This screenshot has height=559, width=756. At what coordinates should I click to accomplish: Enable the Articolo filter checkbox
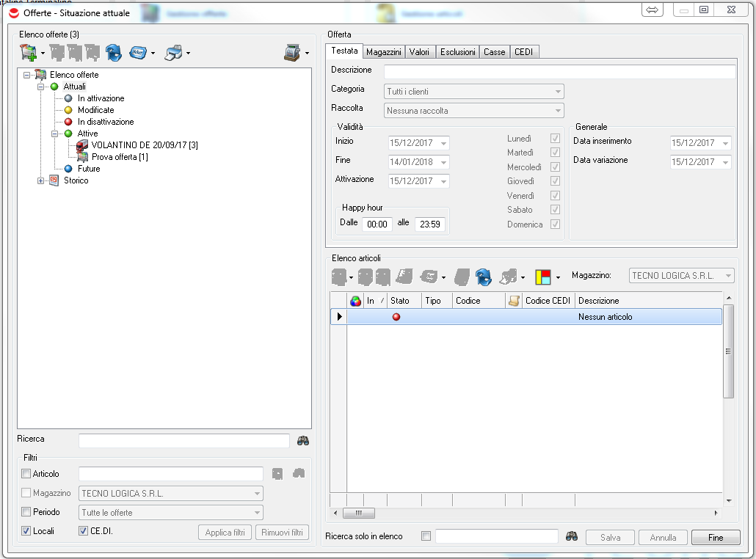(x=27, y=474)
